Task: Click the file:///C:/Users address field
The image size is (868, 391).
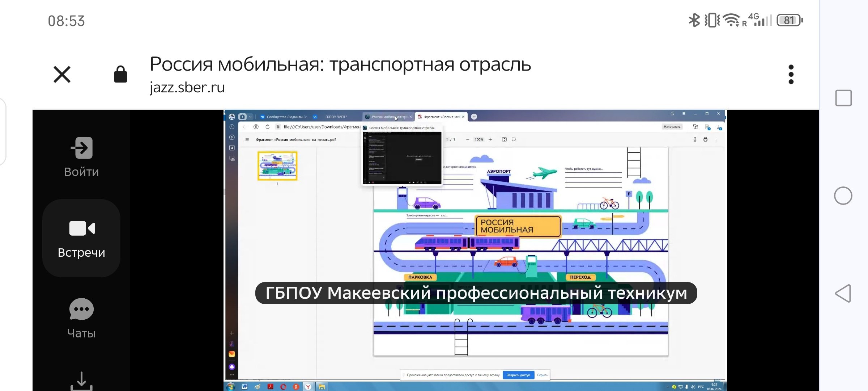Action: (322, 127)
